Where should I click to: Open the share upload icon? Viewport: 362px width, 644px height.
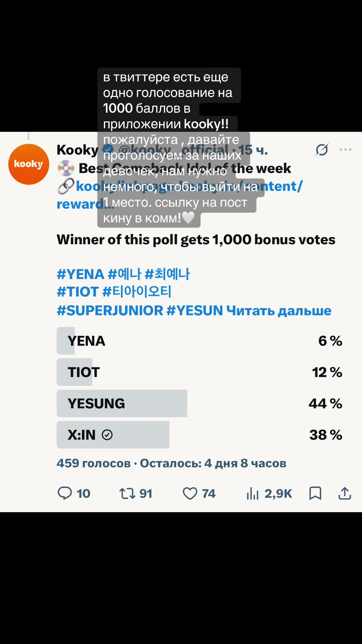click(x=345, y=493)
